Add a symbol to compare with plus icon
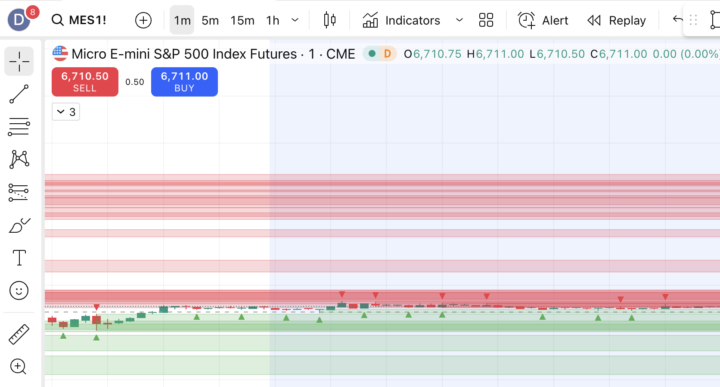Screen dimensions: 720x387 coord(143,20)
